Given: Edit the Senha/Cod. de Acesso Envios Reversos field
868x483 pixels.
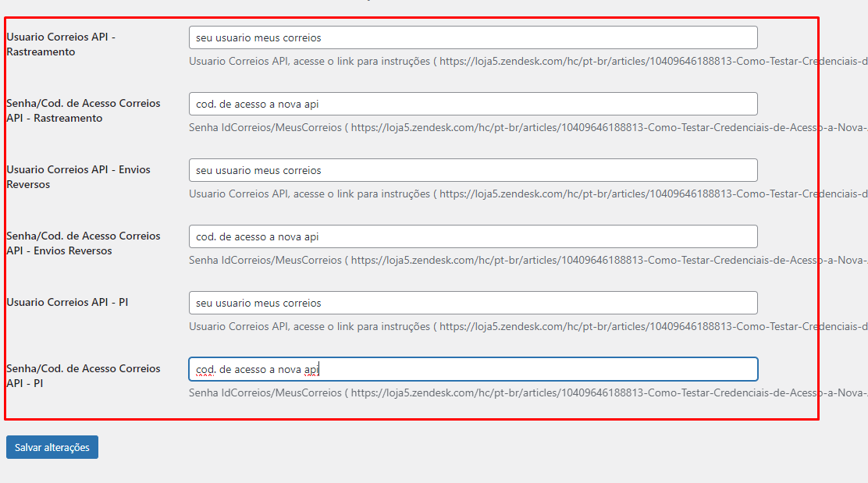Looking at the screenshot, I should [x=473, y=236].
